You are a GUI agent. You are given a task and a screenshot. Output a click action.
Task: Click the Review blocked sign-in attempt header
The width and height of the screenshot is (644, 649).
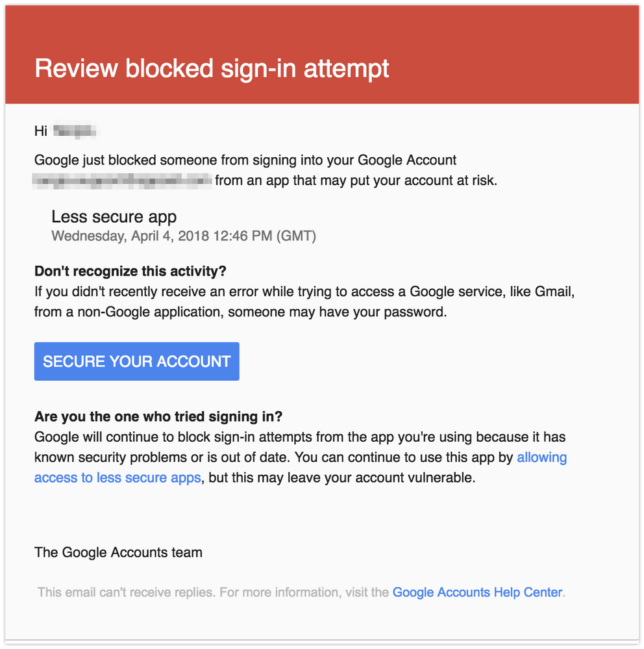(212, 68)
